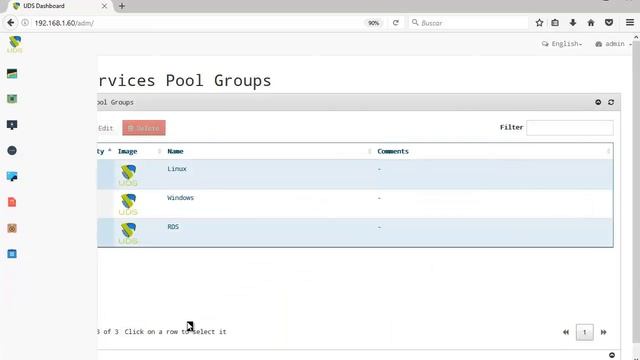The height and width of the screenshot is (360, 640).
Task: Select the Linux row
Action: tap(355, 174)
